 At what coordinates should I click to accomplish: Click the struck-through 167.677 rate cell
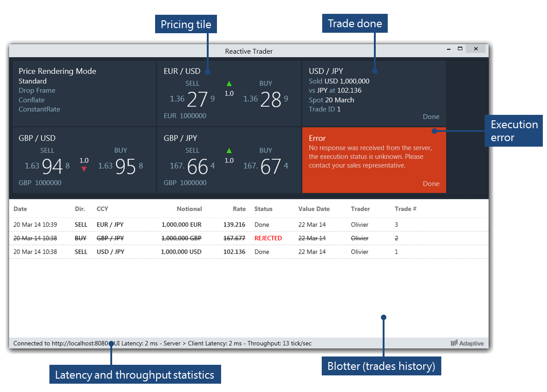pos(234,238)
